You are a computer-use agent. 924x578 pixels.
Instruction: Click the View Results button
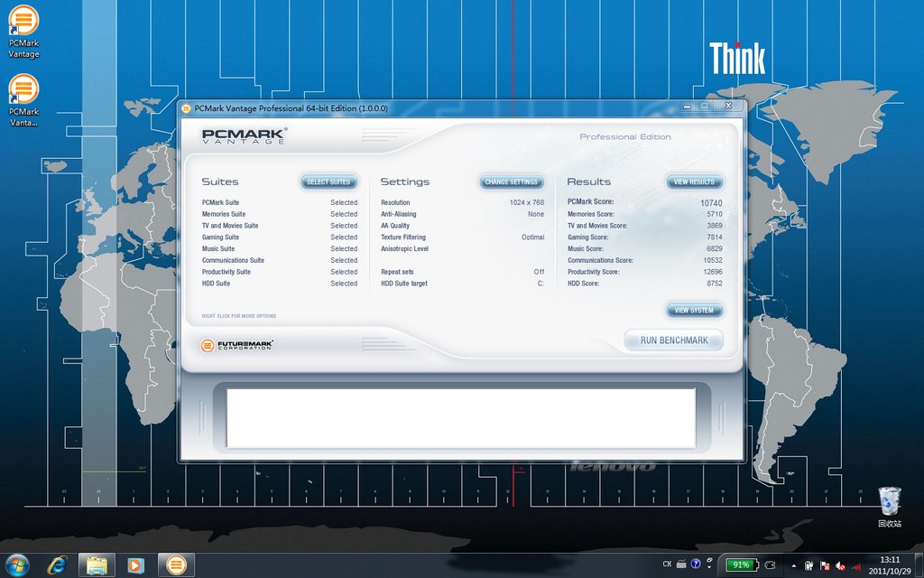pyautogui.click(x=694, y=182)
